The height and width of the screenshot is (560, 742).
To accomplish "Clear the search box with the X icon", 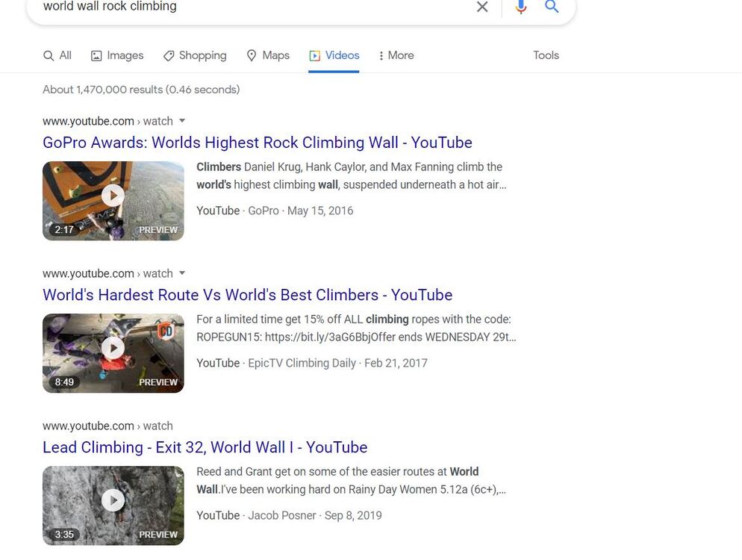I will [482, 7].
